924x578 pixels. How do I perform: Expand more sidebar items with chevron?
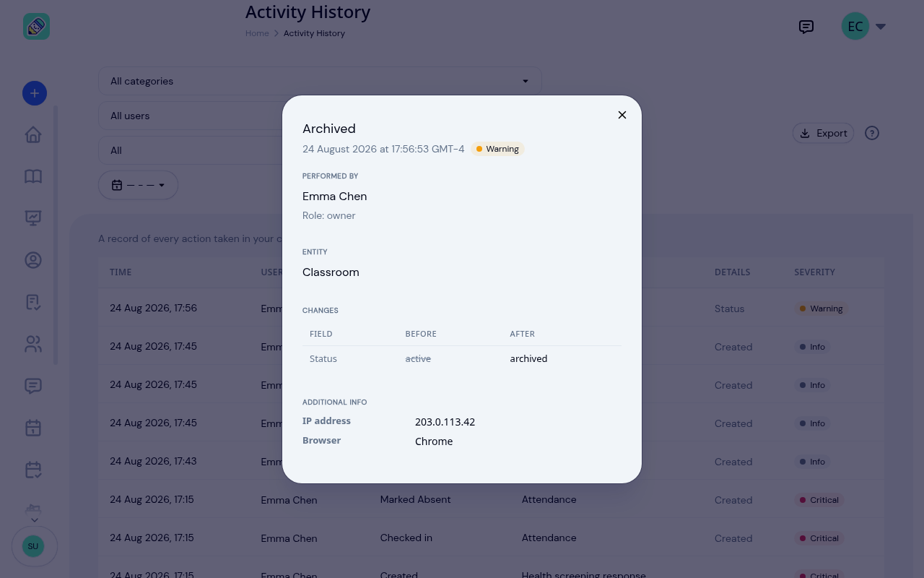34,519
